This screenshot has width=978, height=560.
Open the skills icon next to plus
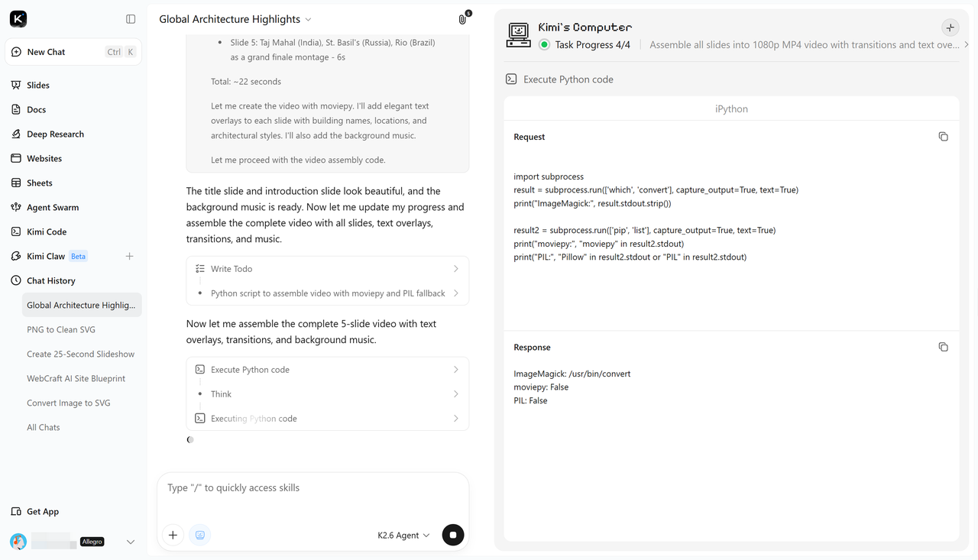(x=200, y=535)
